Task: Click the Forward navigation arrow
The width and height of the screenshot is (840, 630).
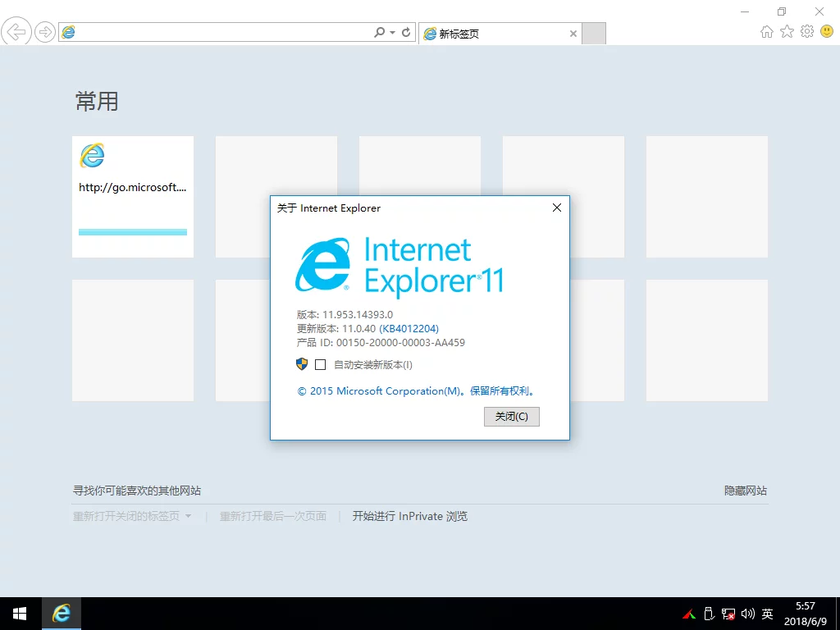Action: [45, 32]
